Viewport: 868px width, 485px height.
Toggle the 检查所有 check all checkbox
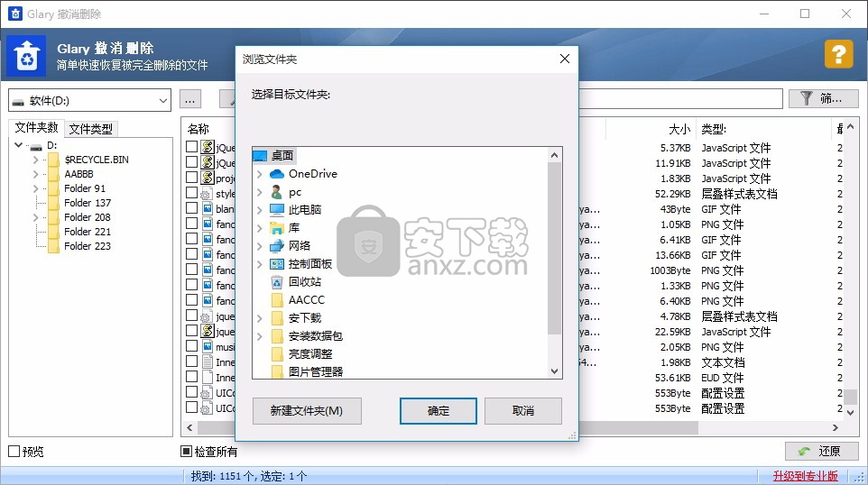tap(187, 452)
